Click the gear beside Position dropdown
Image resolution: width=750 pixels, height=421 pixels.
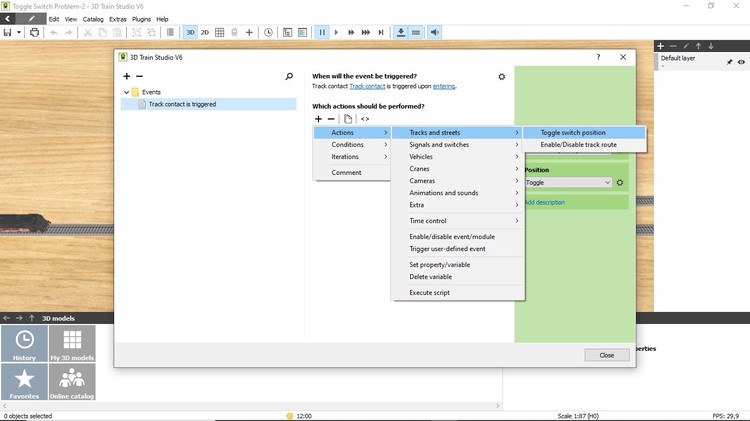coord(620,182)
